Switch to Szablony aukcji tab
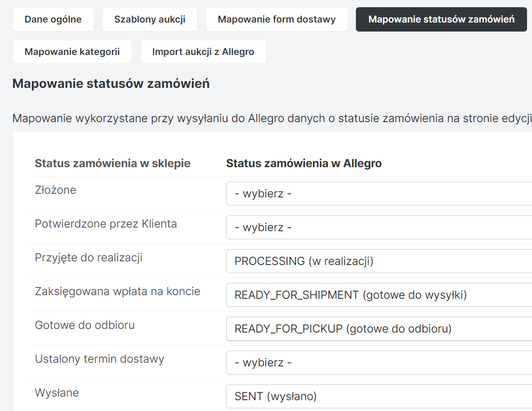Screen dimensions: 532x411 [x=150, y=19]
